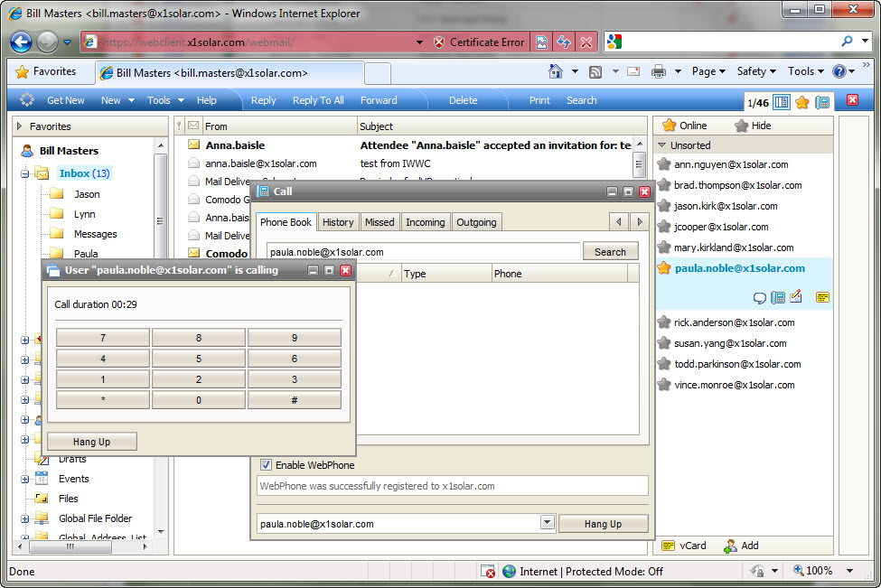881x588 pixels.
Task: Toggle the Online status filter
Action: tap(684, 126)
